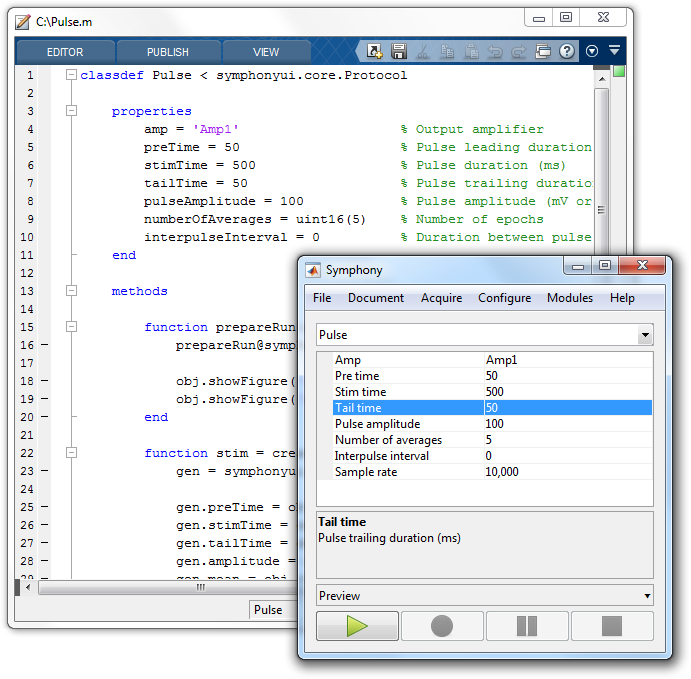
Task: Collapse the properties block fold marker
Action: coord(70,111)
